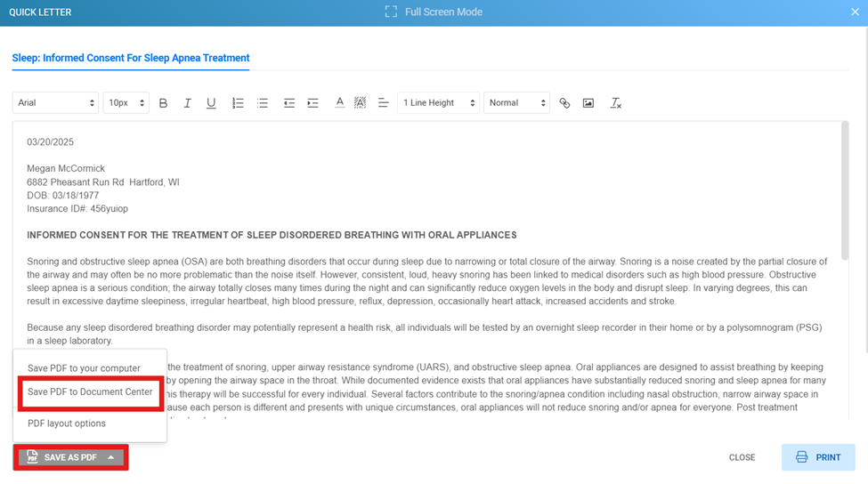The image size is (868, 484).
Task: Click patient name Megan McCormick
Action: (66, 169)
